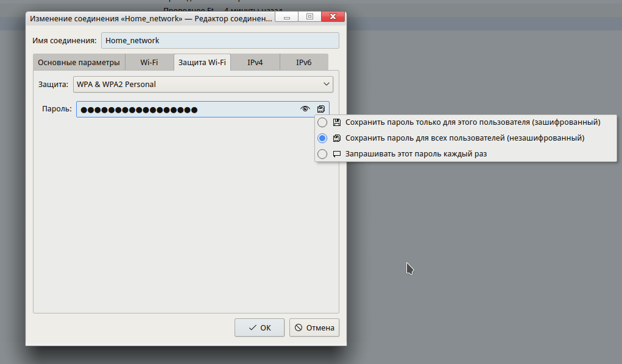The height and width of the screenshot is (364, 622).
Task: Click the floppy icon beside the encrypted option
Action: pyautogui.click(x=337, y=122)
